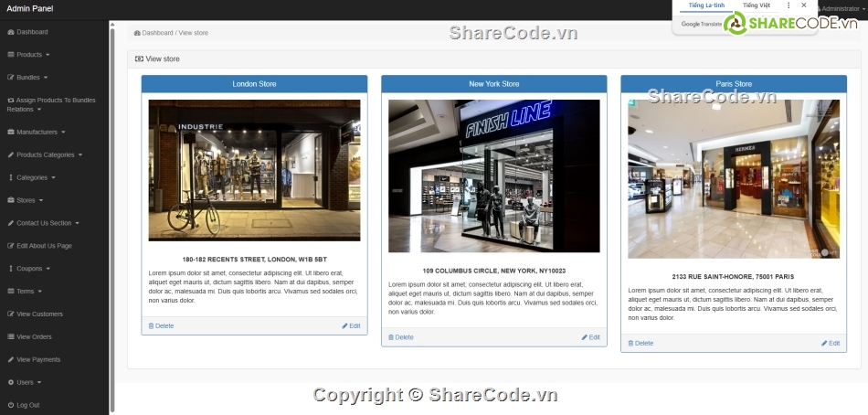
Task: Select Log Out in sidebar
Action: pos(24,405)
